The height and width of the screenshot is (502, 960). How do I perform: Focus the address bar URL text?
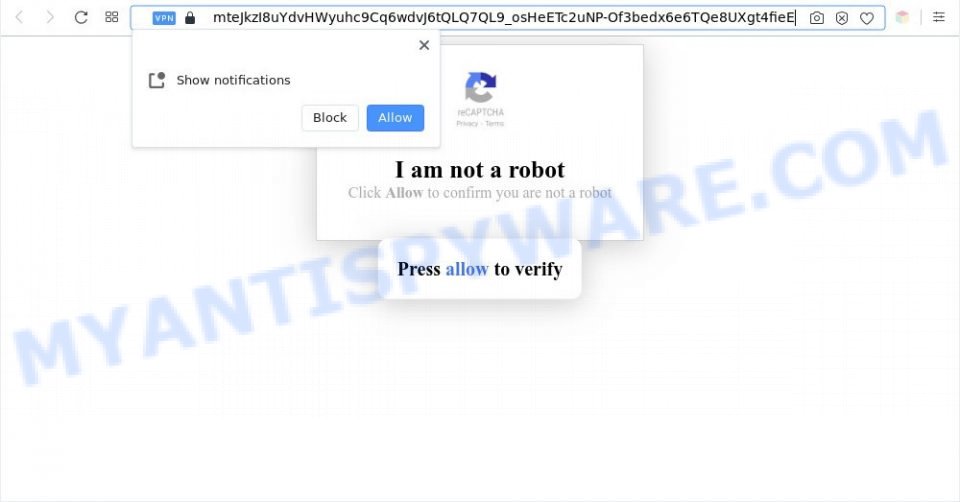pos(504,17)
